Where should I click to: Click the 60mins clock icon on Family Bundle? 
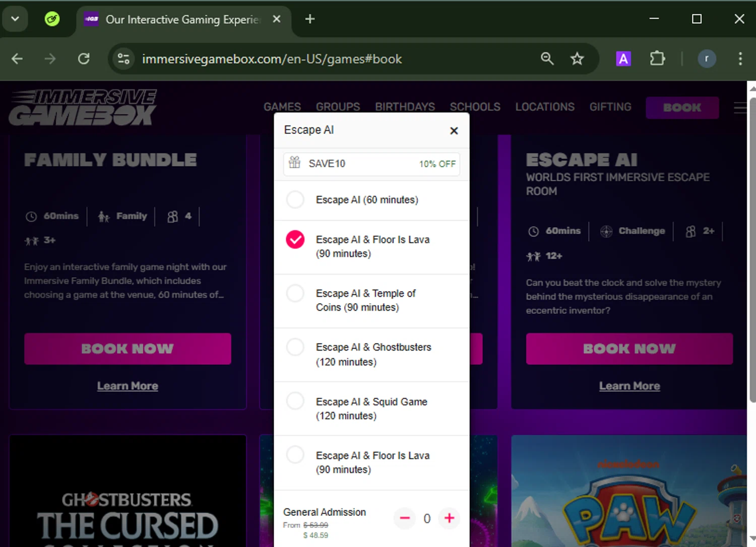click(x=31, y=217)
